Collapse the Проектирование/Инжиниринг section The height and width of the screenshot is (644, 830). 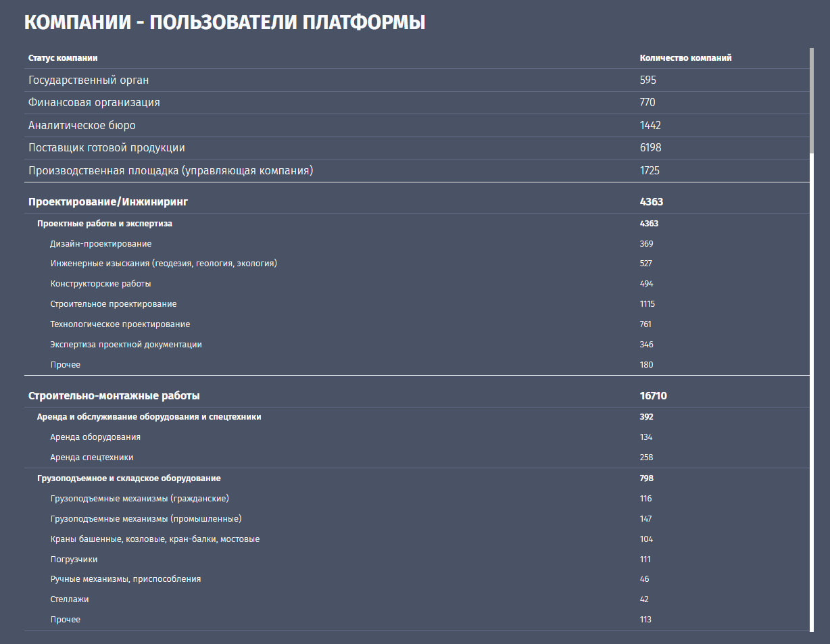coord(108,202)
